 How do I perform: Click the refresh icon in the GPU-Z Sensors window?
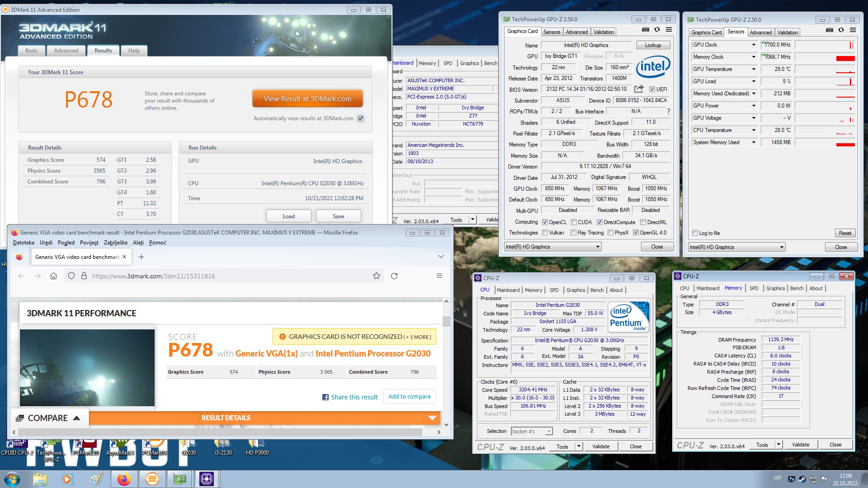(x=841, y=30)
